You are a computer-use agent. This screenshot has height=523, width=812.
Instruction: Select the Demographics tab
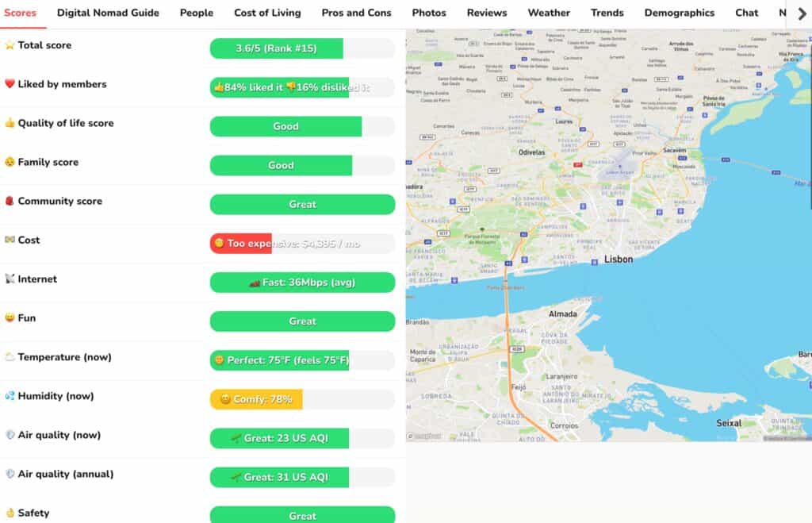tap(679, 13)
